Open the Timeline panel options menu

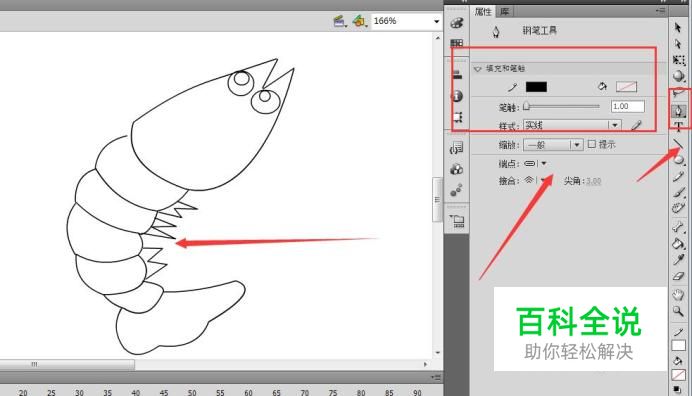click(436, 377)
